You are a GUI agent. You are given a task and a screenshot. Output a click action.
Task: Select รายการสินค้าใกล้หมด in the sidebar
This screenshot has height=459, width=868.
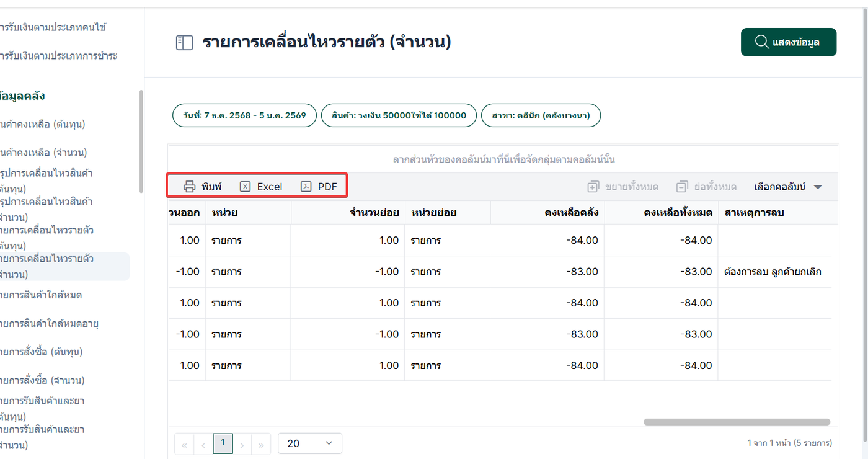click(x=42, y=295)
